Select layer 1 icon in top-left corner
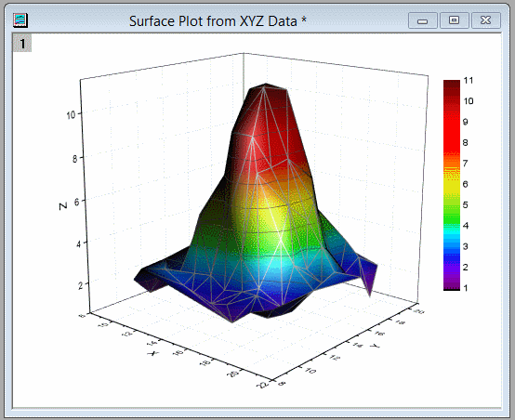This screenshot has width=515, height=420. point(22,43)
